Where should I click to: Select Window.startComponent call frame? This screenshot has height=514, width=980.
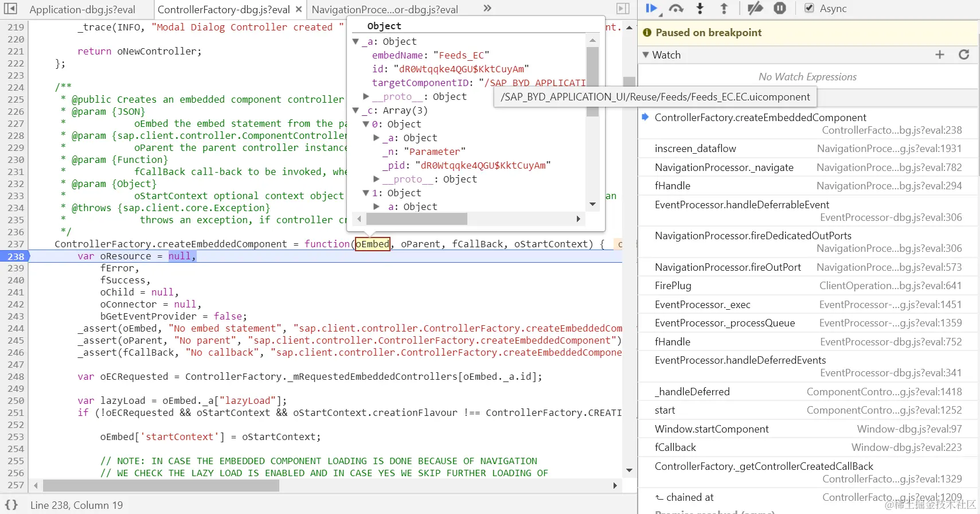[808, 429]
